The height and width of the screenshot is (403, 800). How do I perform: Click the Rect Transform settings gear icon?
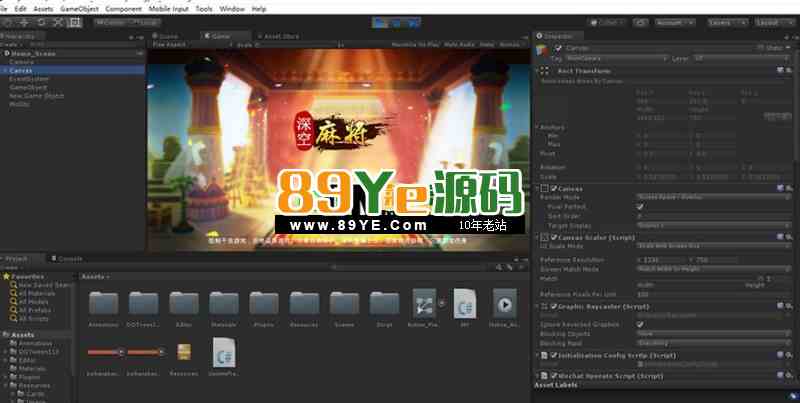coord(789,70)
